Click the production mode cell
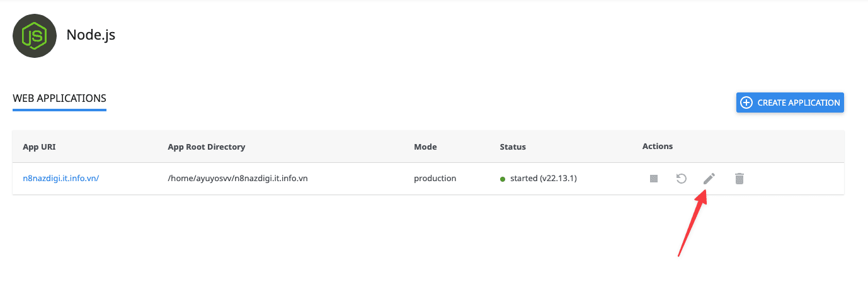 coord(435,179)
